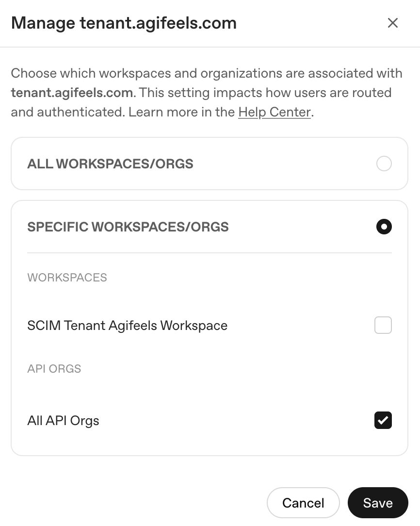Click the bold tenant.agifeels.com text in description
Image resolution: width=420 pixels, height=526 pixels.
[71, 92]
